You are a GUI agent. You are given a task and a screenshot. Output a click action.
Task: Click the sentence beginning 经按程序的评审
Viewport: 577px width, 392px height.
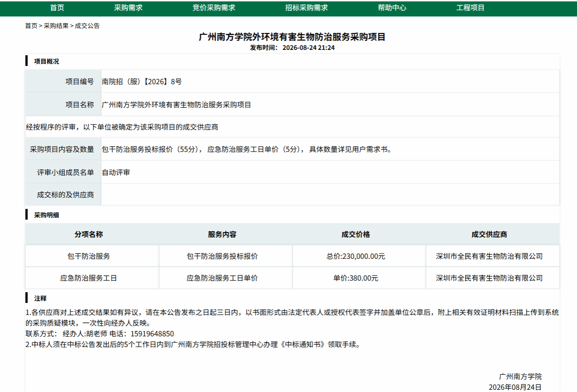pyautogui.click(x=122, y=127)
